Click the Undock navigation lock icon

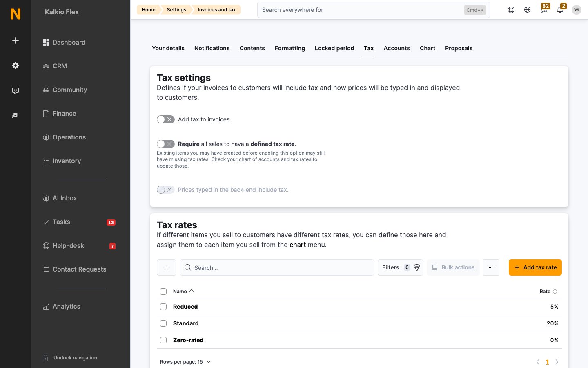(46, 358)
